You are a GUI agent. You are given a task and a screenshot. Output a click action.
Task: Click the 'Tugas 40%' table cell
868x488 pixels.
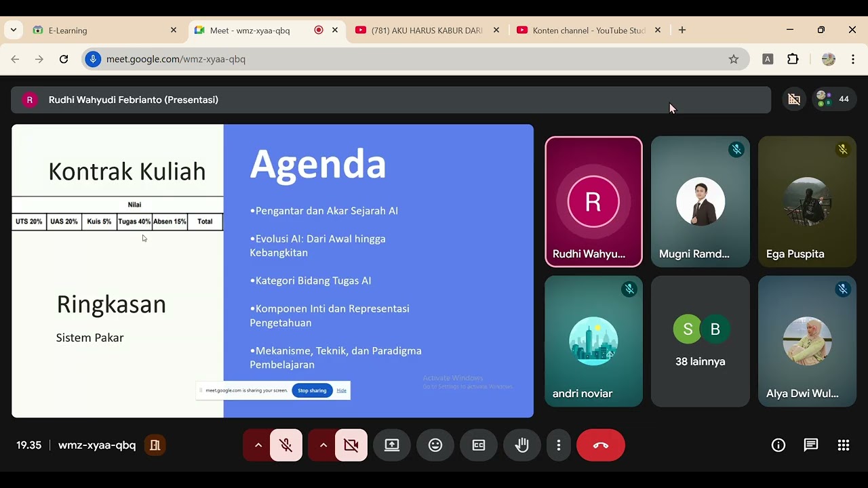click(x=134, y=222)
